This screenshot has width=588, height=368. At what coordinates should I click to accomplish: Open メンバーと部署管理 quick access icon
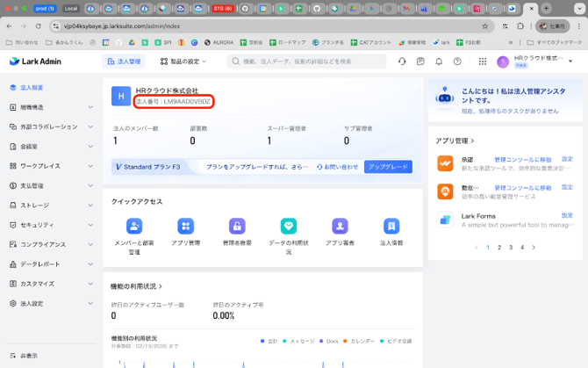click(134, 227)
